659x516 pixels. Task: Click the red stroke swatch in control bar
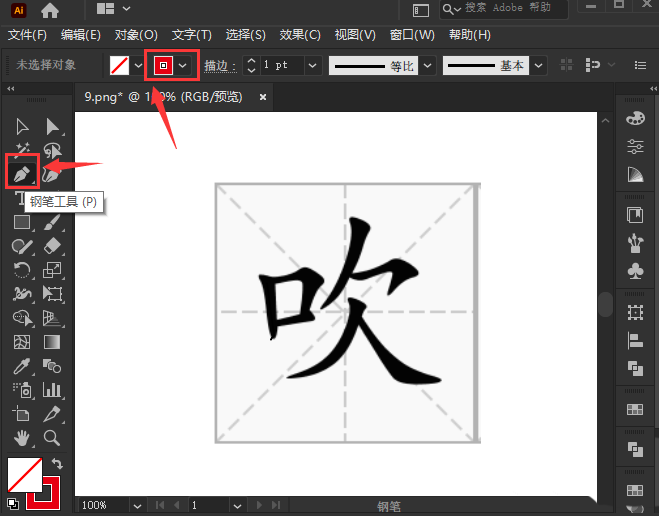click(163, 66)
